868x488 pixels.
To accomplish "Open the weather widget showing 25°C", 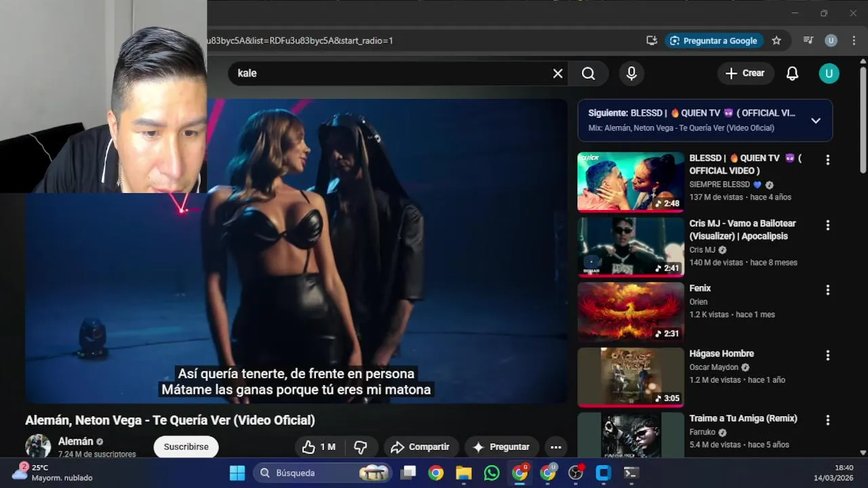I will 53,472.
